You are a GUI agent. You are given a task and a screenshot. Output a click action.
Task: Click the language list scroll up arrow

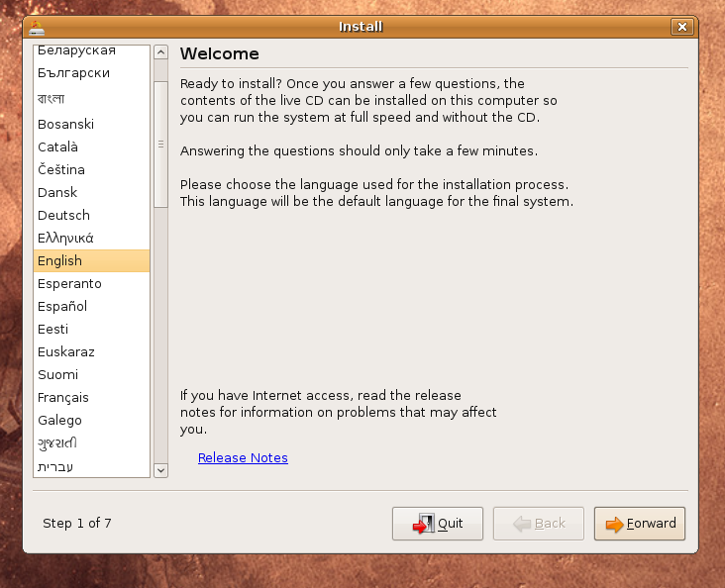coord(160,52)
